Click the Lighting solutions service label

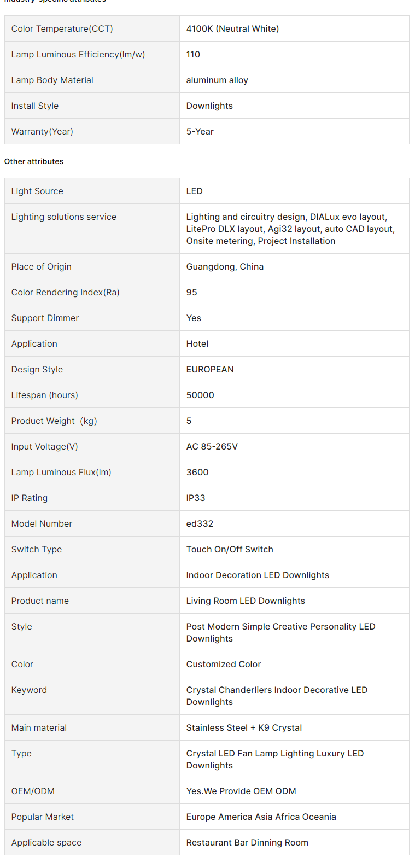pos(63,217)
